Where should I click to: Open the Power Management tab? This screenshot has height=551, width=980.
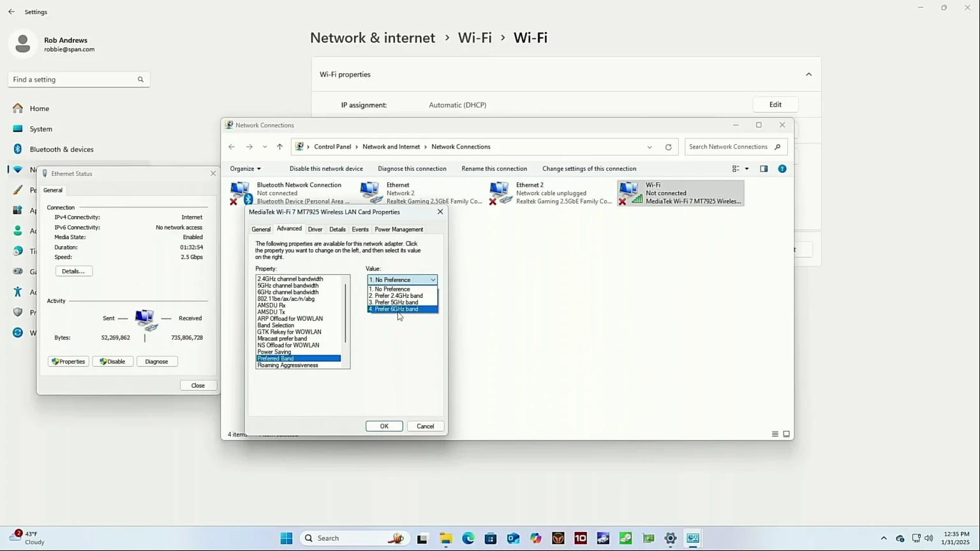pos(399,230)
